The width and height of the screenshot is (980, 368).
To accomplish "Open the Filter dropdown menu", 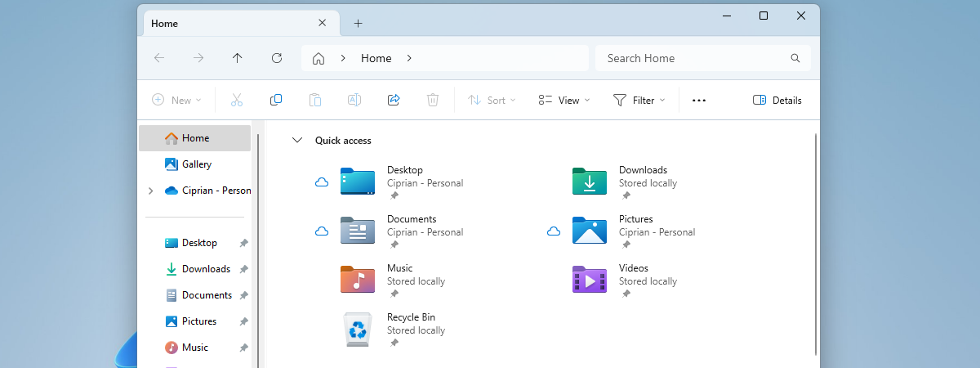I will (x=639, y=100).
